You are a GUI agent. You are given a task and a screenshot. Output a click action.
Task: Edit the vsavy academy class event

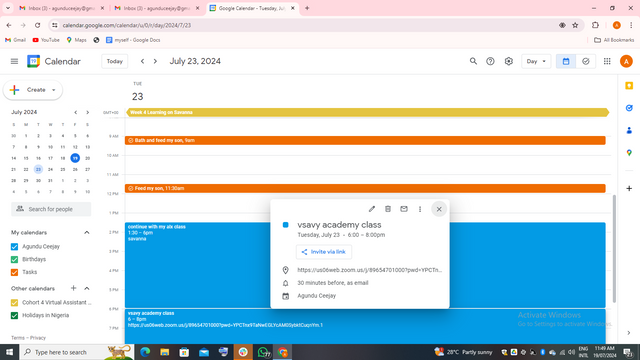[x=371, y=209]
